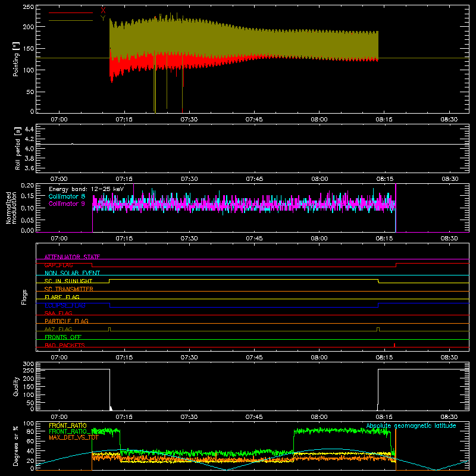Click the FRONTS_OFF flag label
The height and width of the screenshot is (476, 476).
pyautogui.click(x=63, y=337)
